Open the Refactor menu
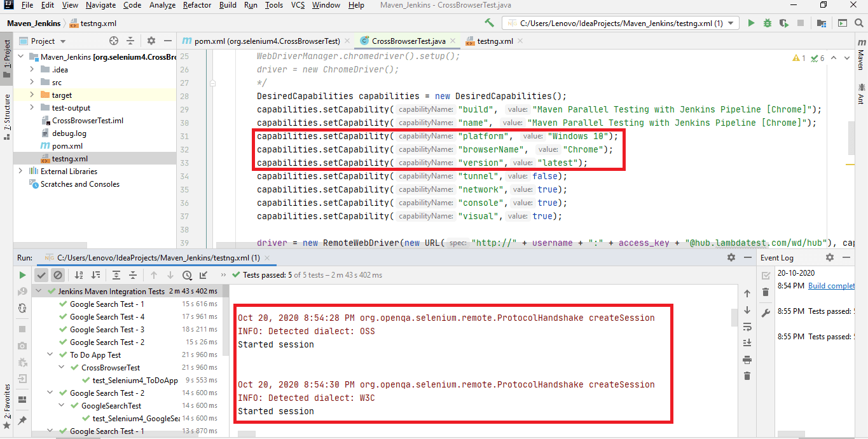868x439 pixels. pyautogui.click(x=196, y=4)
